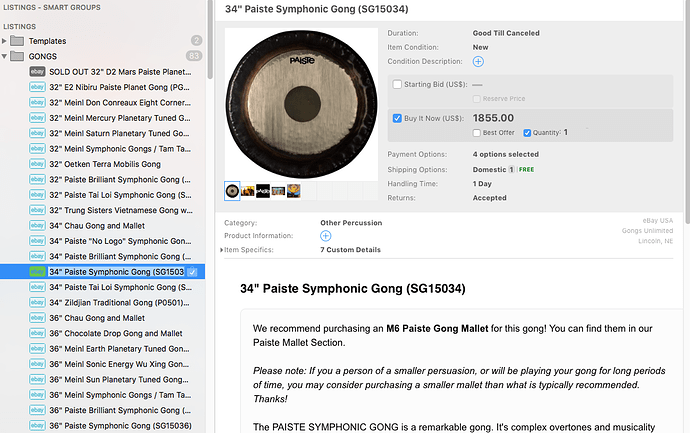Expand the Templates folder disclosure triangle
Image resolution: width=690 pixels, height=433 pixels.
pyautogui.click(x=4, y=41)
